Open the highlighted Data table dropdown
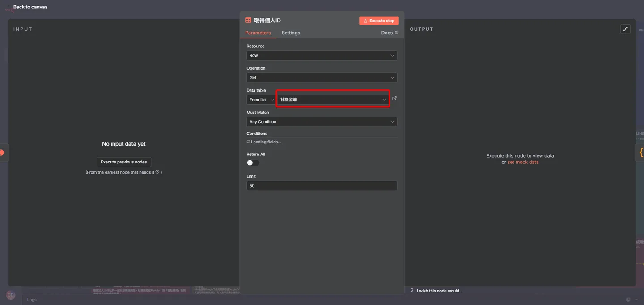Viewport: 644px width, 305px height. point(333,100)
